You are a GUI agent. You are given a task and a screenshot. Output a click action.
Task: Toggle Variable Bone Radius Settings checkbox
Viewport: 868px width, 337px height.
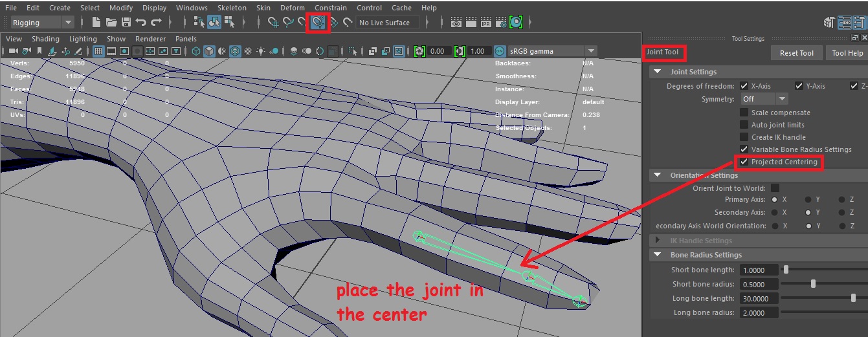click(744, 149)
